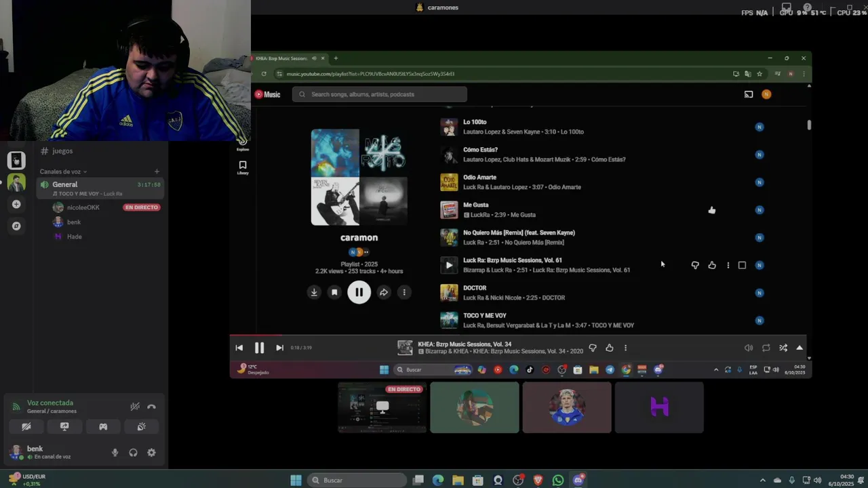Screen dimensions: 868x488
Task: Mute the Discord microphone
Action: 115,453
